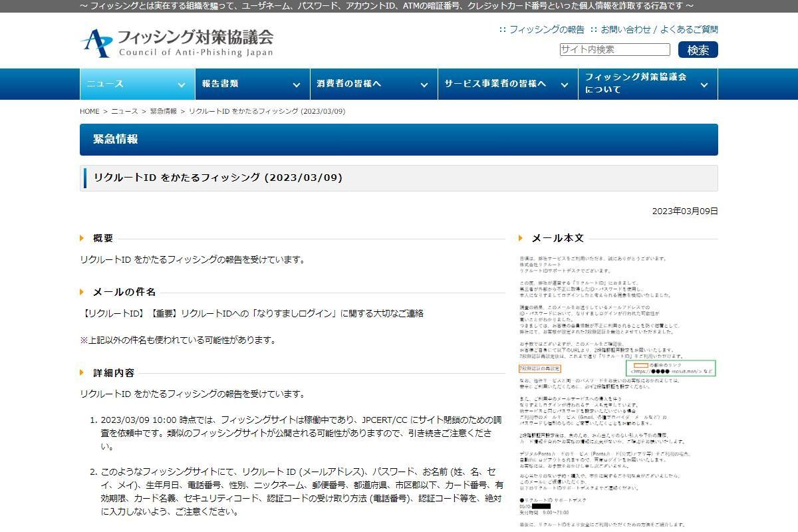Expand the ニュース menu chevron

[x=181, y=84]
